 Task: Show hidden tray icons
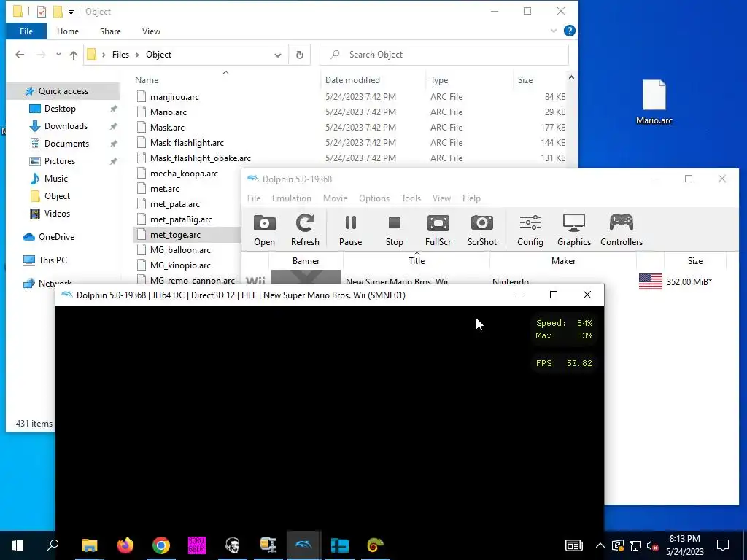pos(600,545)
